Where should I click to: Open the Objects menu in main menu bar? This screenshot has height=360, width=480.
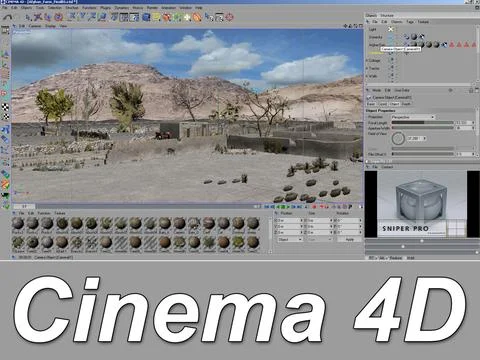click(27, 7)
